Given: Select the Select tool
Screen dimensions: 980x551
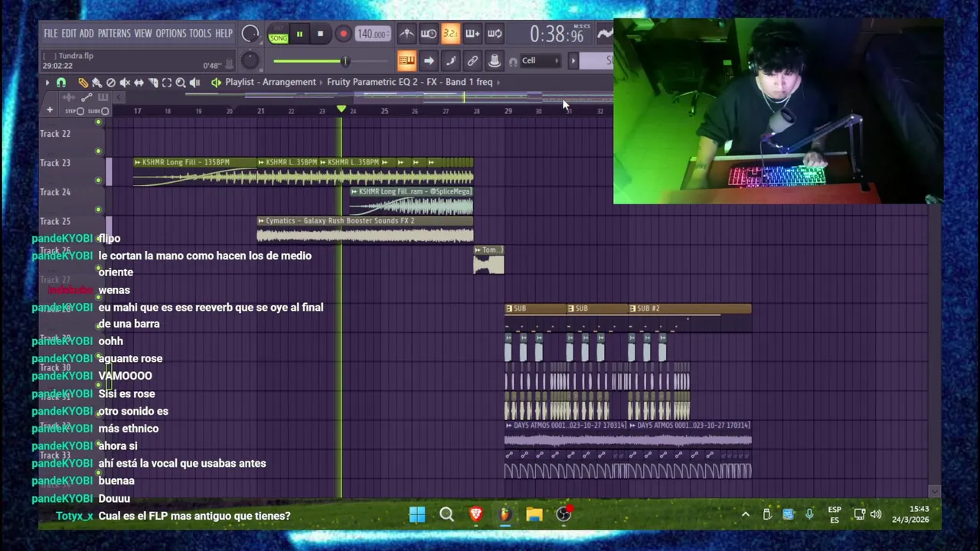Looking at the screenshot, I should click(166, 83).
